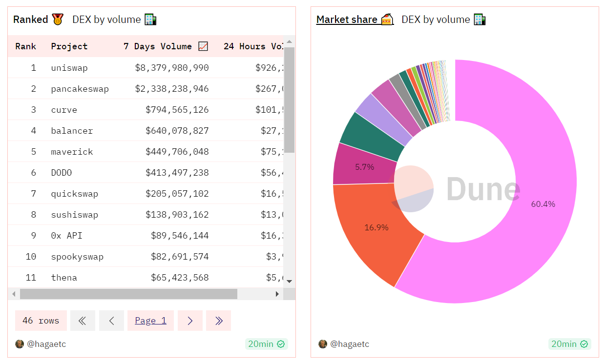Click the spookyswap project cell
Image resolution: width=606 pixels, height=364 pixels.
click(x=77, y=257)
